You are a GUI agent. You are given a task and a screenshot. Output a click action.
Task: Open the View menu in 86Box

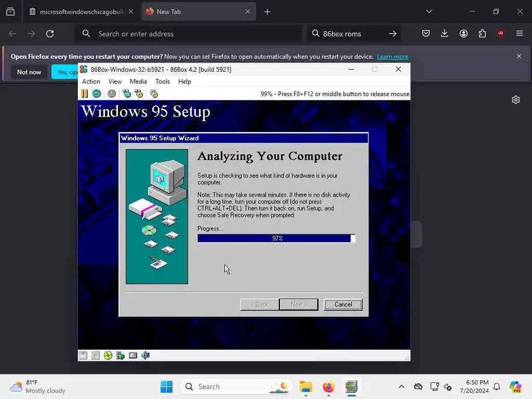tap(115, 82)
